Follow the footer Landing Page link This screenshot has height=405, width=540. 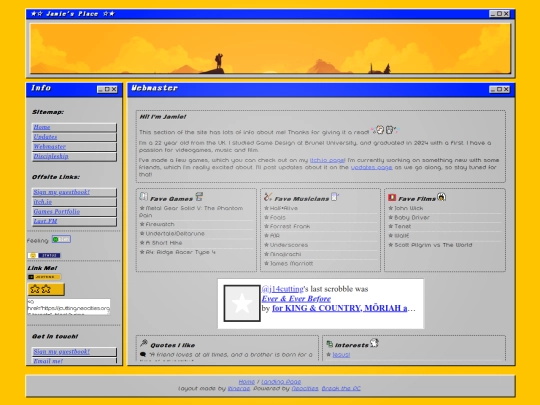click(281, 382)
